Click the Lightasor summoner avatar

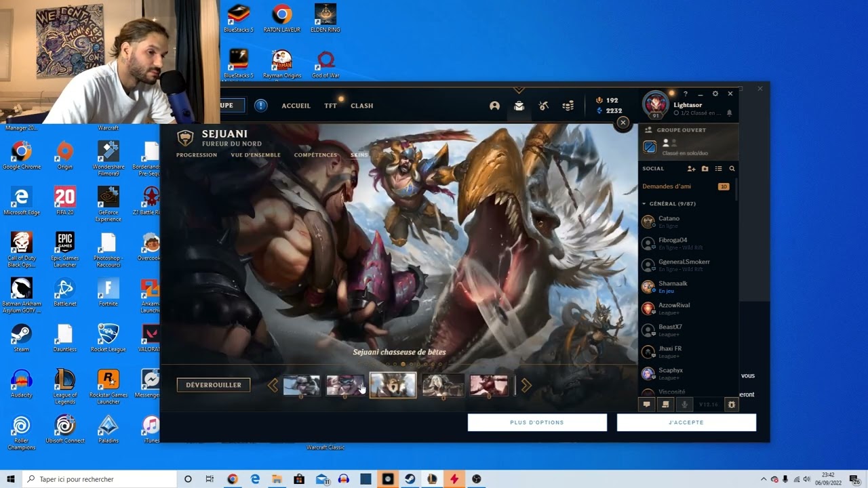[656, 104]
